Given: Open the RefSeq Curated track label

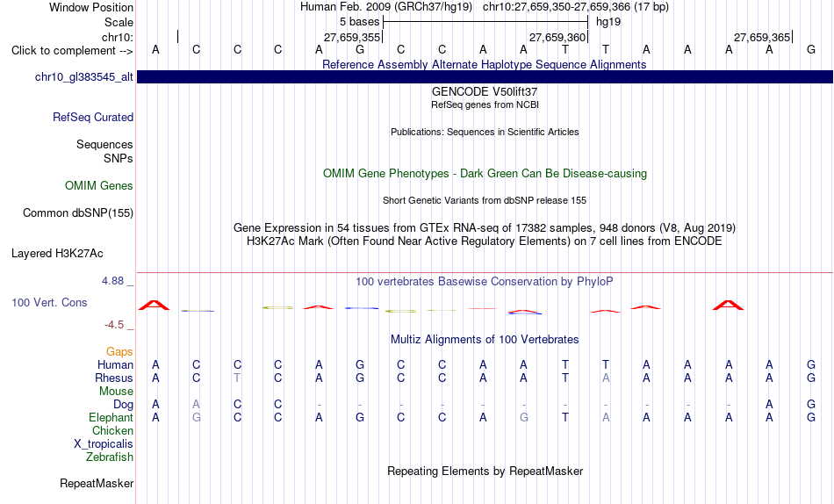Looking at the screenshot, I should click(x=93, y=117).
